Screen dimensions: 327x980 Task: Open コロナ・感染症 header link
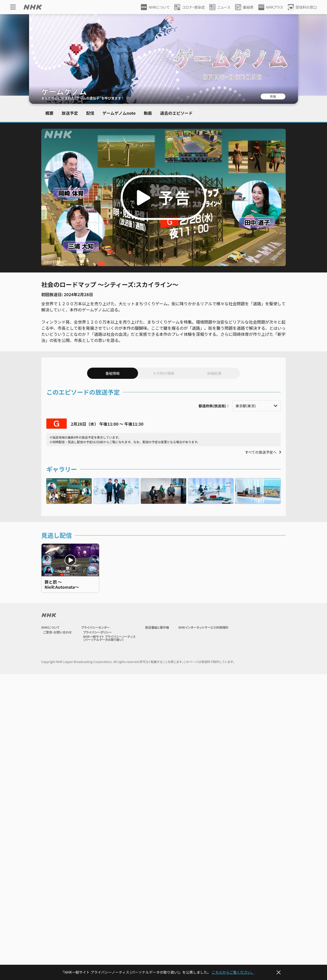pyautogui.click(x=189, y=7)
